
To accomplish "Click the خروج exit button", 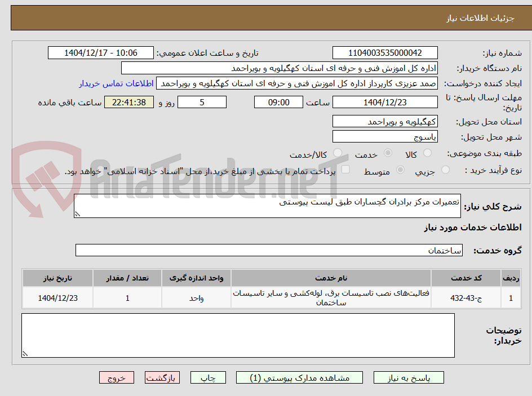I will (x=116, y=377).
